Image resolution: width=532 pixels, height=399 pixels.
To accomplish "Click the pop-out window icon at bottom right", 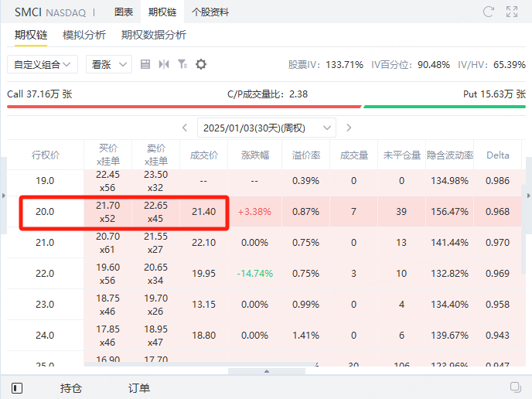I will (515, 387).
